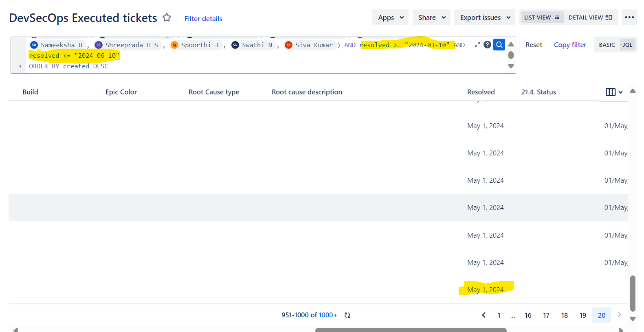Open JQL syntax help question mark icon
This screenshot has width=644, height=332.
point(487,45)
